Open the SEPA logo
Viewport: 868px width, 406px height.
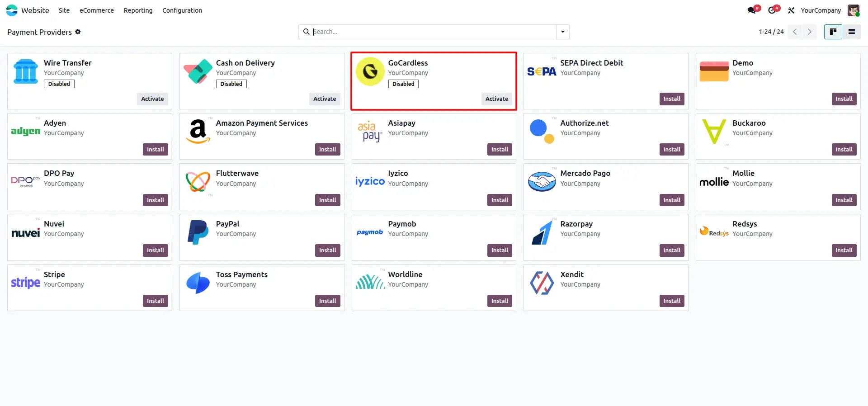[542, 71]
